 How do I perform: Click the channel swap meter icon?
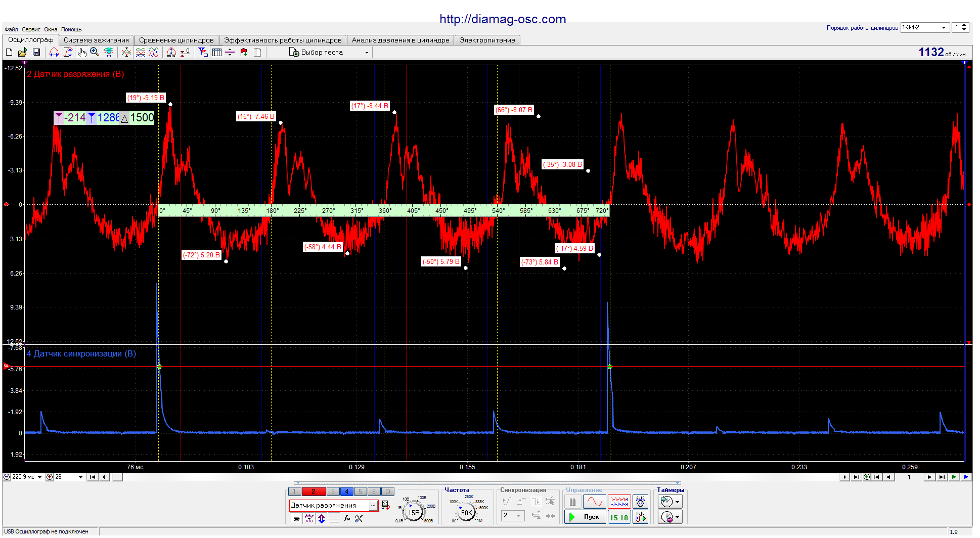[385, 505]
